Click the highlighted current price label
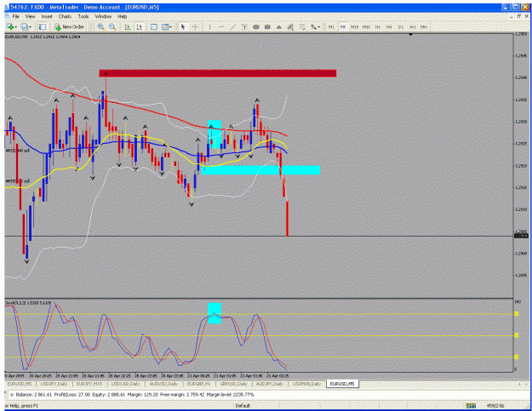Image resolution: width=532 pixels, height=411 pixels. (x=521, y=236)
